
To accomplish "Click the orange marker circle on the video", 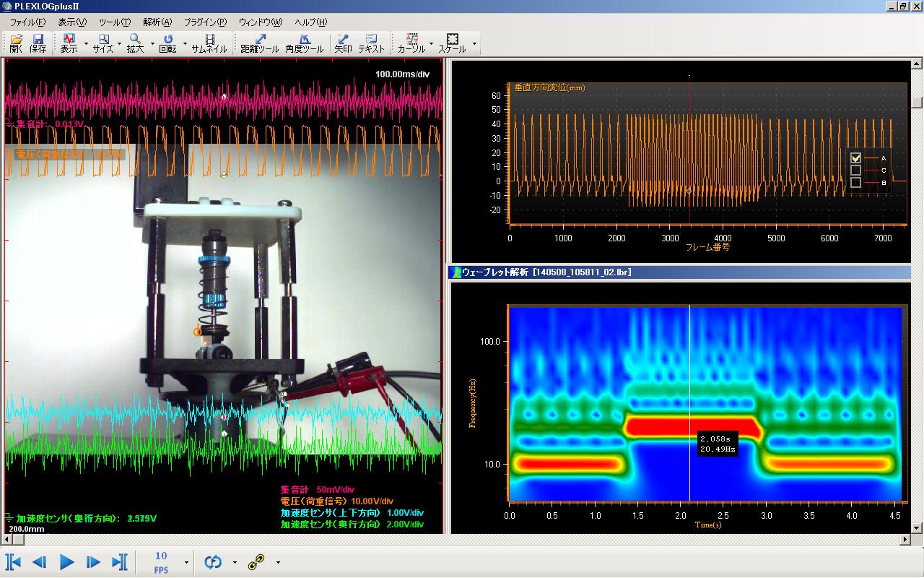I will click(197, 332).
